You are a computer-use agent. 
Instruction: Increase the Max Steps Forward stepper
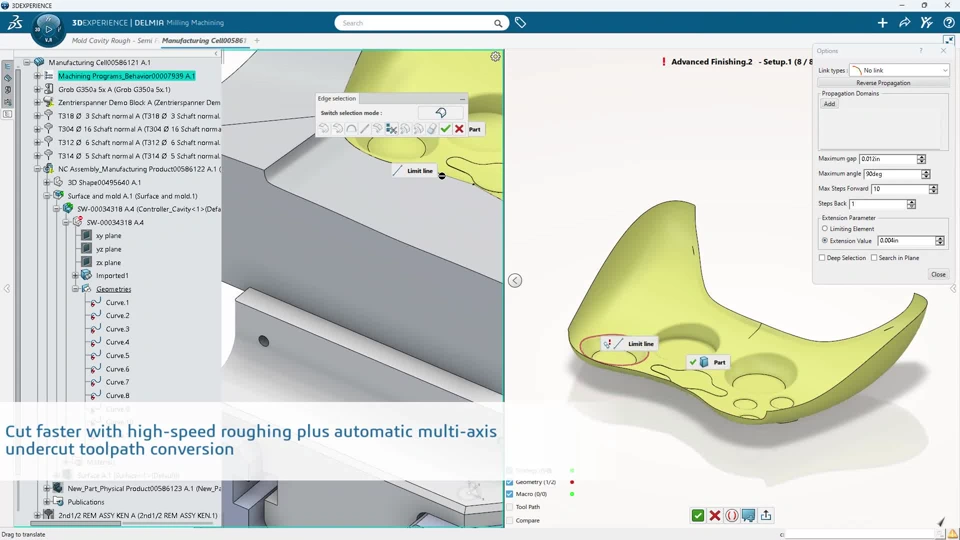point(933,187)
